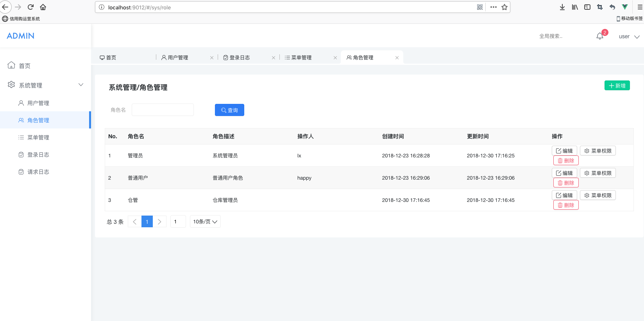
Task: Toggle the browser sidebar icon
Action: tap(587, 7)
